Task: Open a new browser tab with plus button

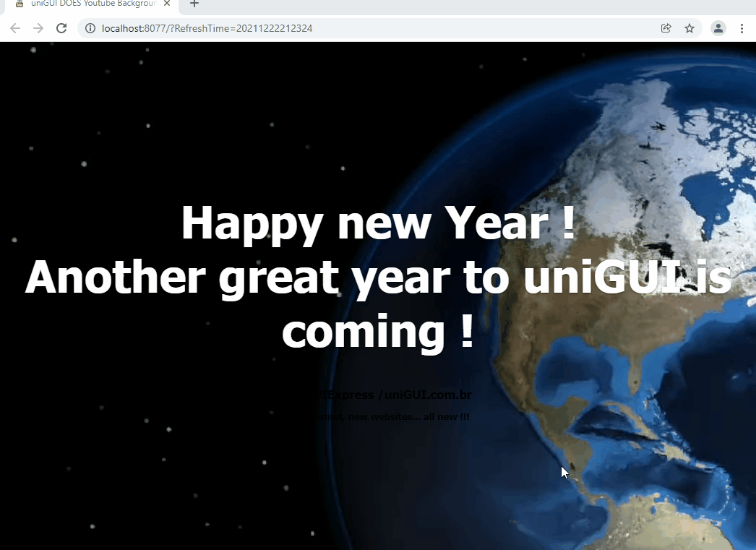Action: pyautogui.click(x=194, y=4)
